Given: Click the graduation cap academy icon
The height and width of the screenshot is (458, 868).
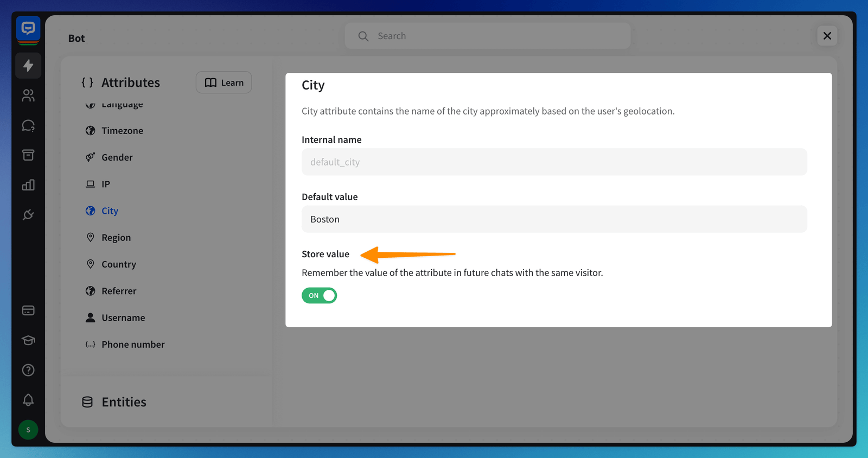Looking at the screenshot, I should [x=28, y=340].
